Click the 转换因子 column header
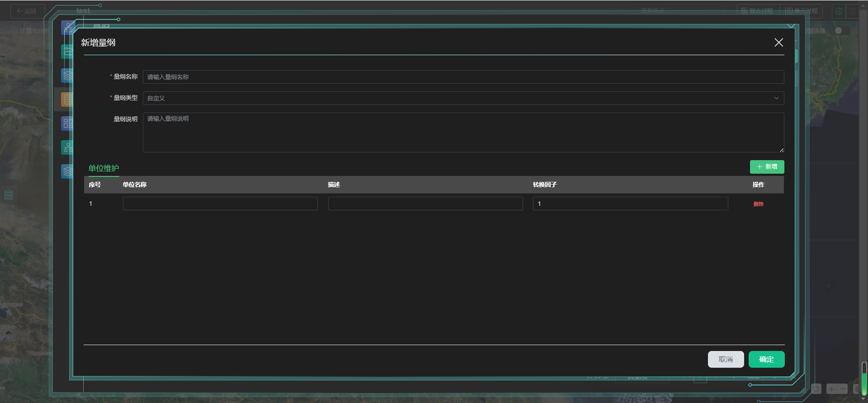 [544, 185]
